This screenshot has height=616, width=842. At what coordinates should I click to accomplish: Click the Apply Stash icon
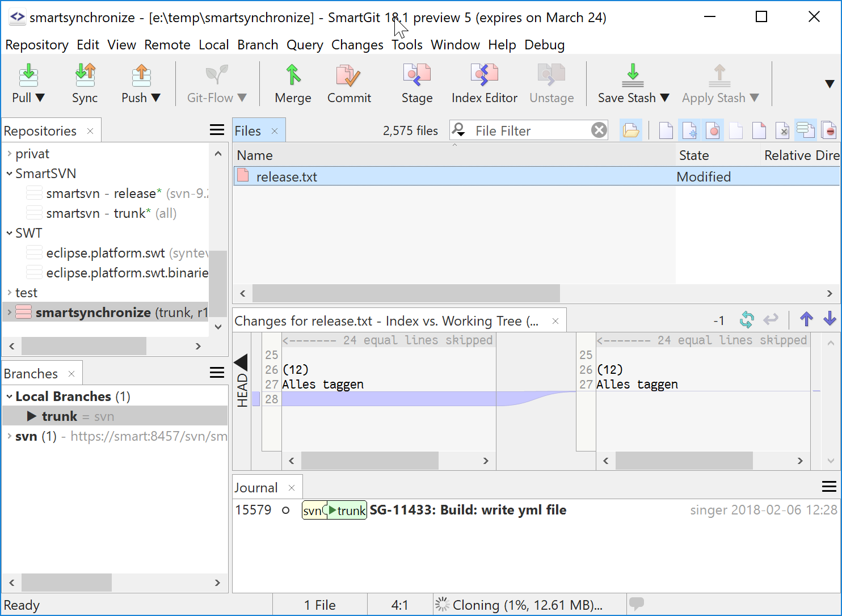coord(719,75)
